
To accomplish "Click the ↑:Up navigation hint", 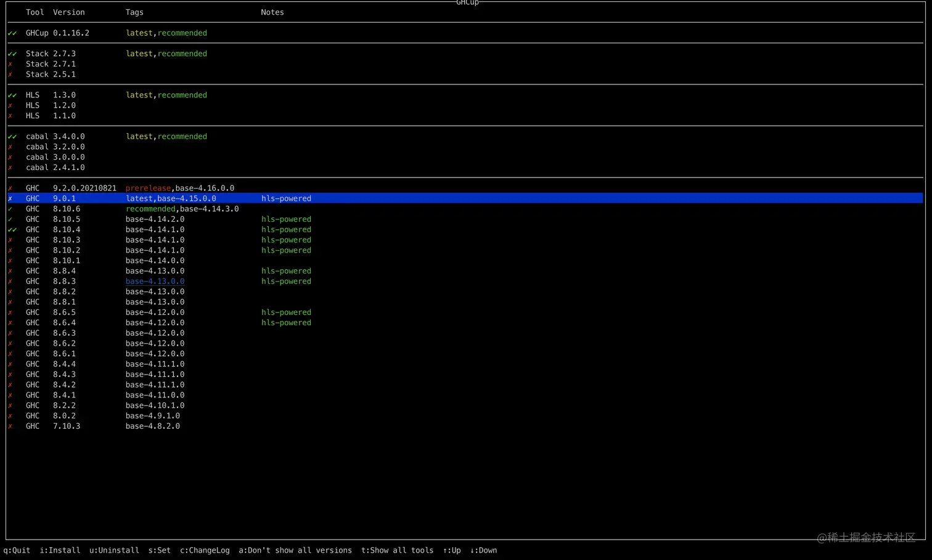I will (x=452, y=551).
